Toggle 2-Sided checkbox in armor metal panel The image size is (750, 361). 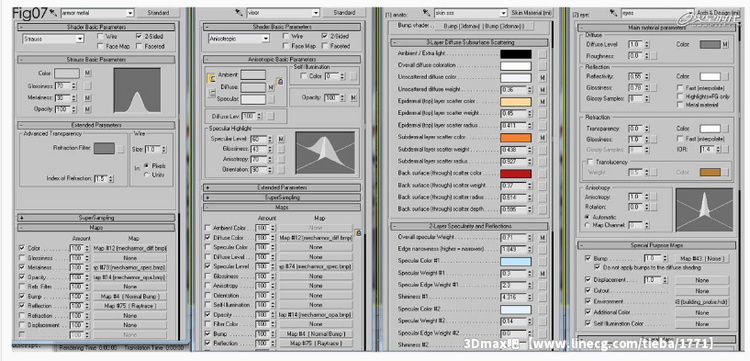tap(139, 36)
